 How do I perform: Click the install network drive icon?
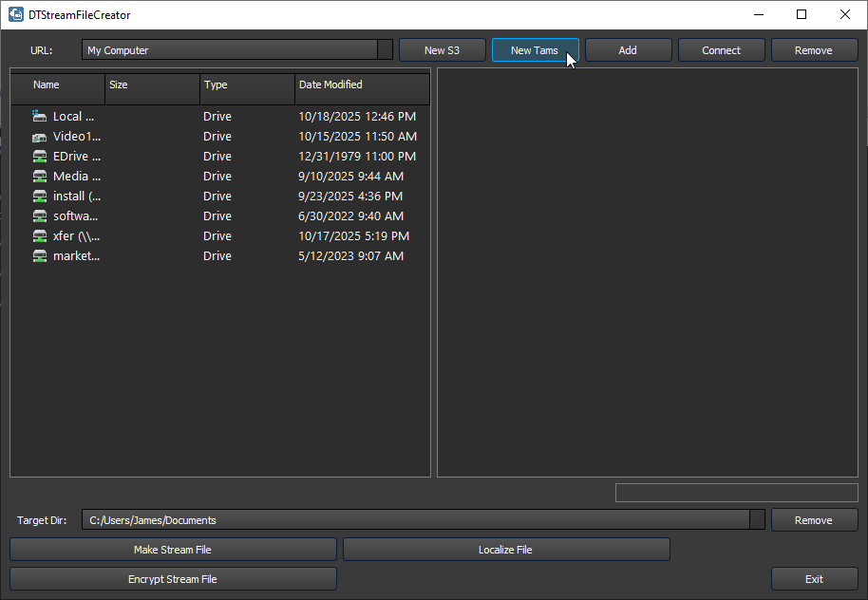pyautogui.click(x=39, y=197)
